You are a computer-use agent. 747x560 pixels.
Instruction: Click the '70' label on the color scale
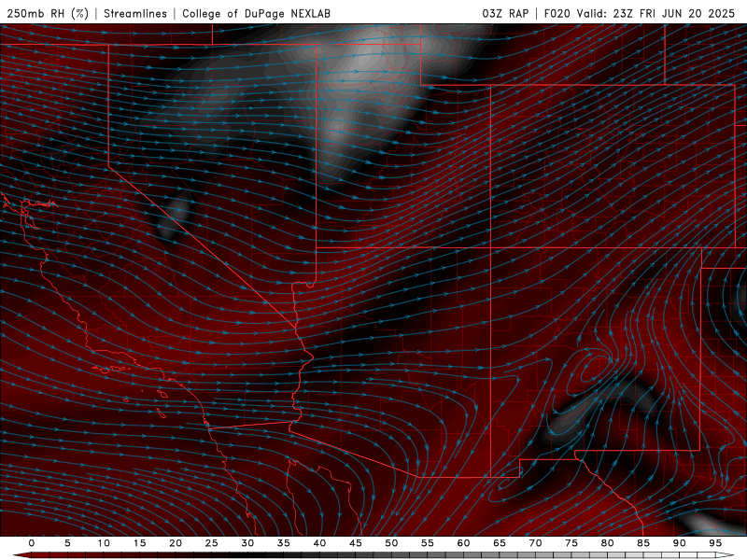pyautogui.click(x=535, y=543)
